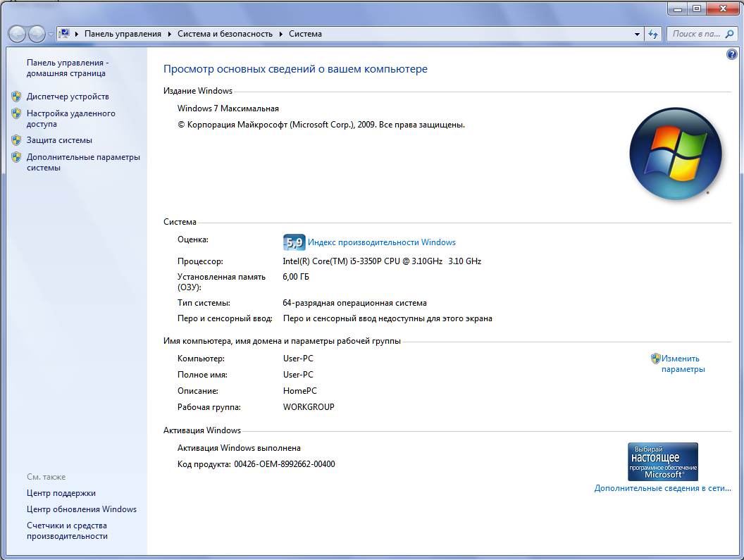The height and width of the screenshot is (560, 744).
Task: Click Изменить параметры link
Action: click(x=683, y=364)
